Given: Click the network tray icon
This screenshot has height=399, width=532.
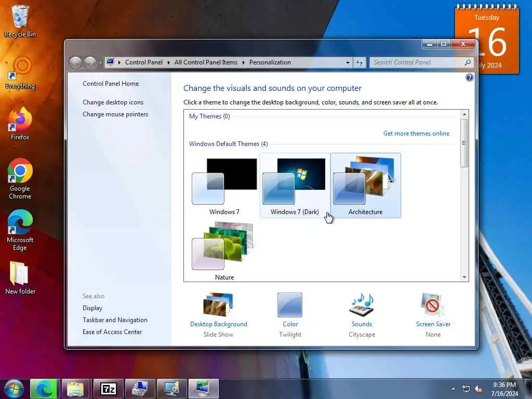Looking at the screenshot, I should 466,389.
